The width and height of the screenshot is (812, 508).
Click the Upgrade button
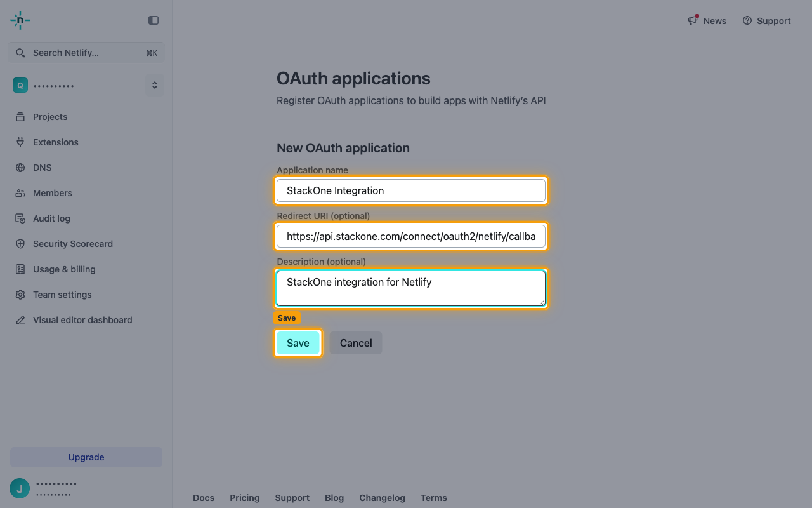(x=86, y=457)
